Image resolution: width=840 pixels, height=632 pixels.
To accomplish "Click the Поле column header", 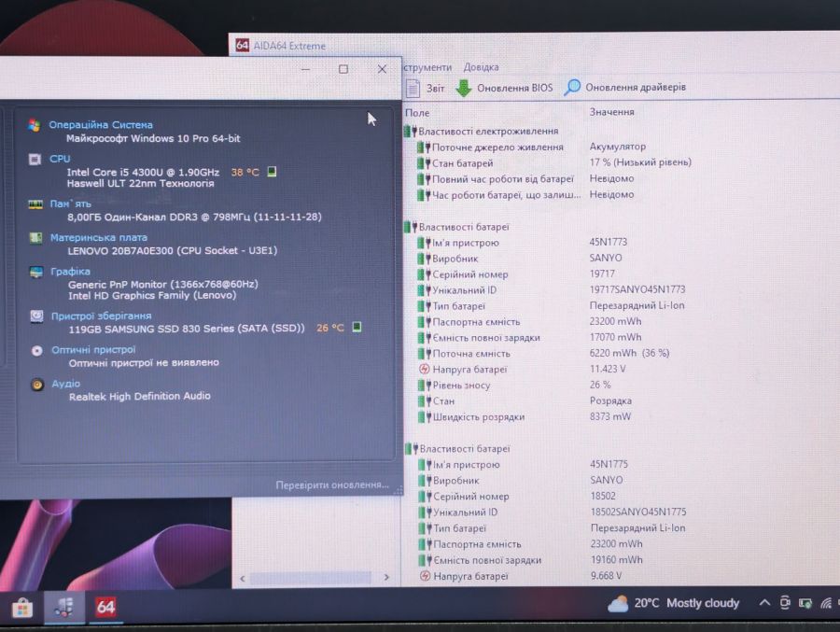I will click(417, 113).
